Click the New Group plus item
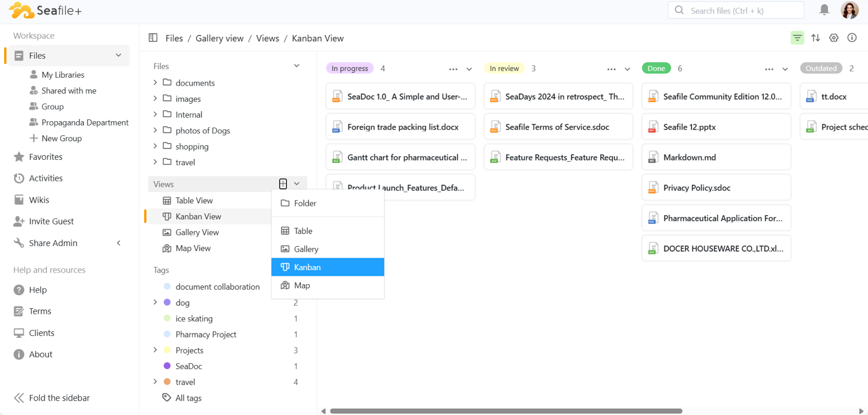 point(55,138)
